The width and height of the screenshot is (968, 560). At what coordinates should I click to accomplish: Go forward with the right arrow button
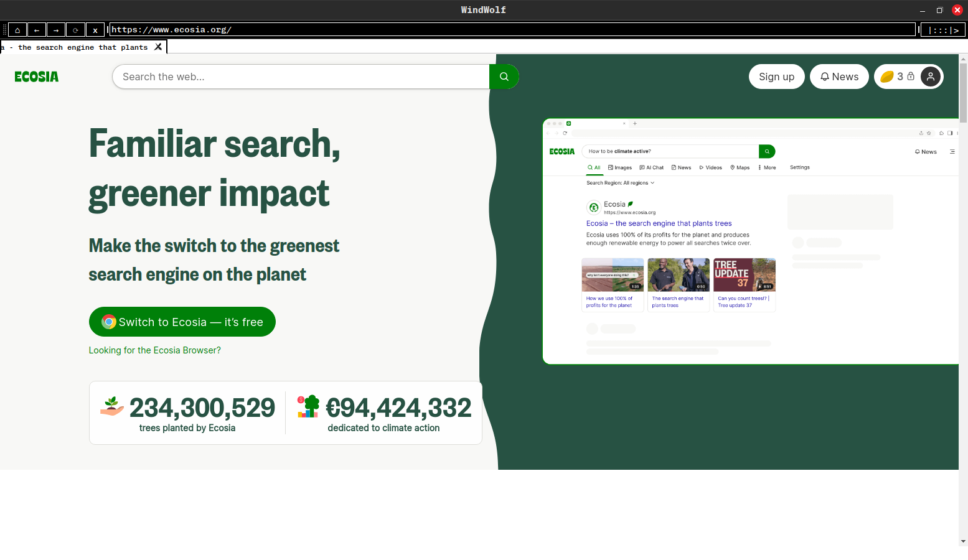tap(56, 30)
